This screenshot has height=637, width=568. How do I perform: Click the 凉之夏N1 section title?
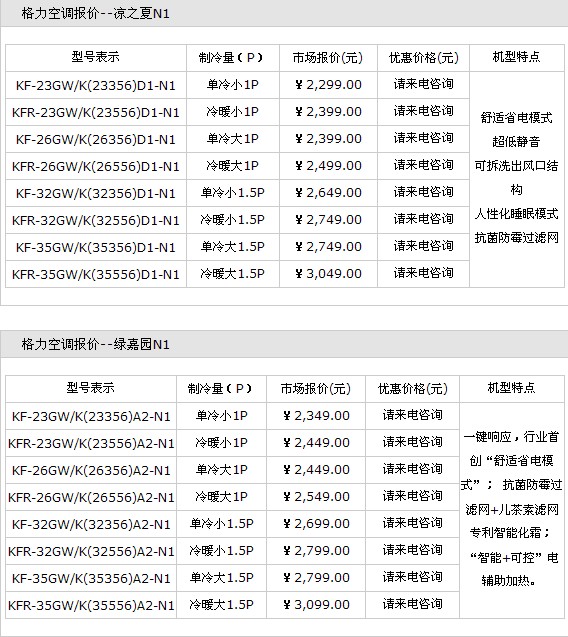[x=95, y=13]
